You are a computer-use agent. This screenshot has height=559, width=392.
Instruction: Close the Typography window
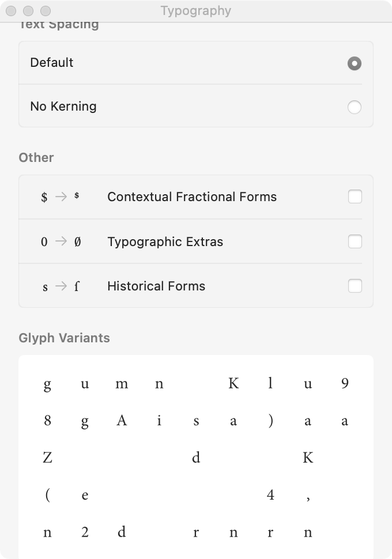coord(11,11)
